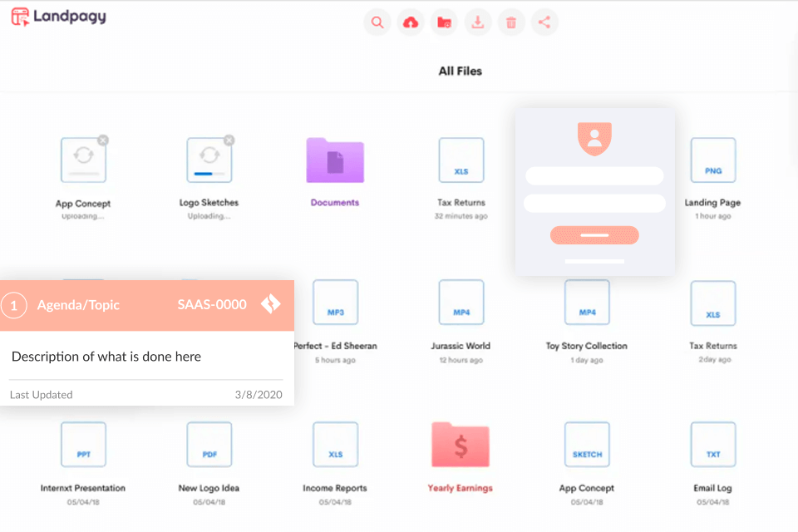Viewport: 798px width, 532px height.
Task: Cancel the App Concept upload
Action: tap(103, 140)
